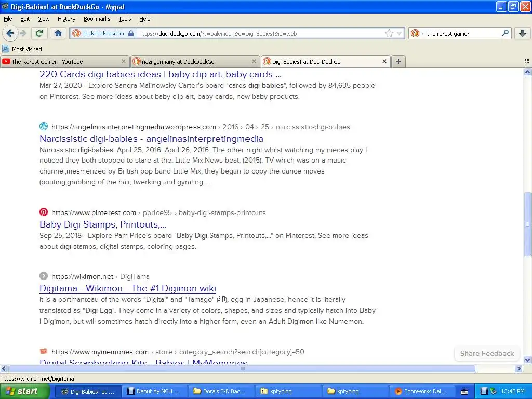Open the URL history dropdown arrow
Image resolution: width=532 pixels, height=399 pixels.
[400, 33]
